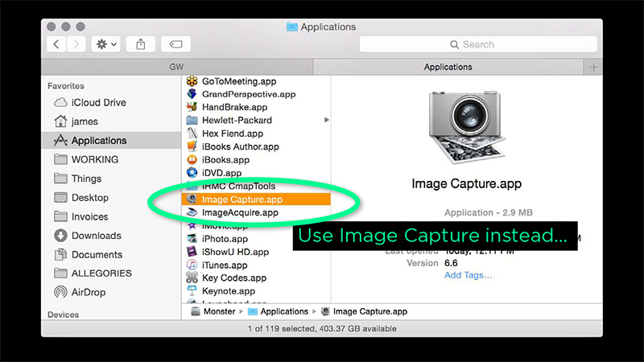Open AirDrop in the sidebar
644x362 pixels.
click(x=80, y=292)
